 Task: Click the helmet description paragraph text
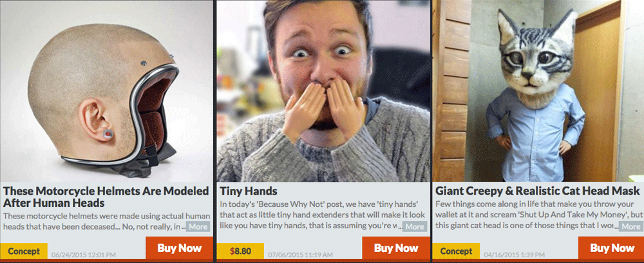pos(106,221)
